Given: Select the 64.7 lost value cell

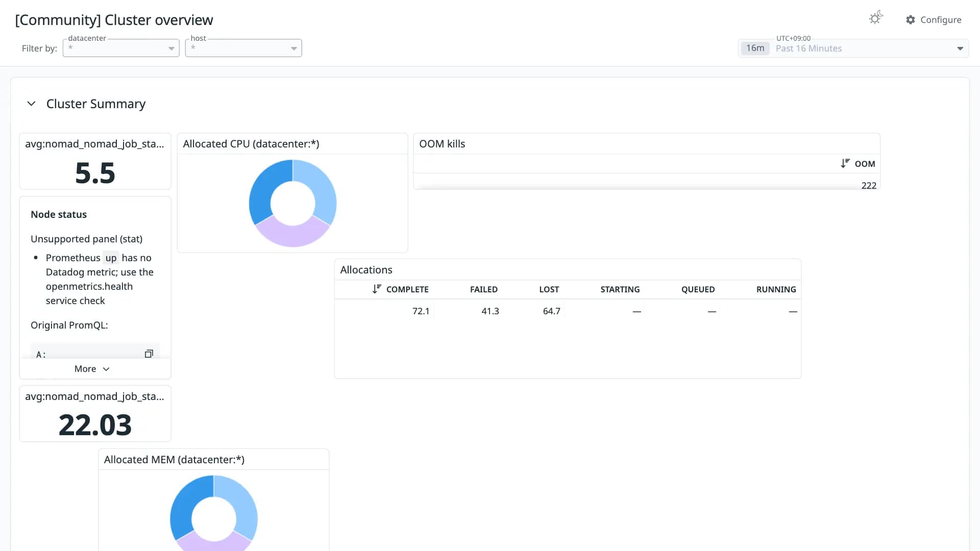Looking at the screenshot, I should click(x=551, y=311).
